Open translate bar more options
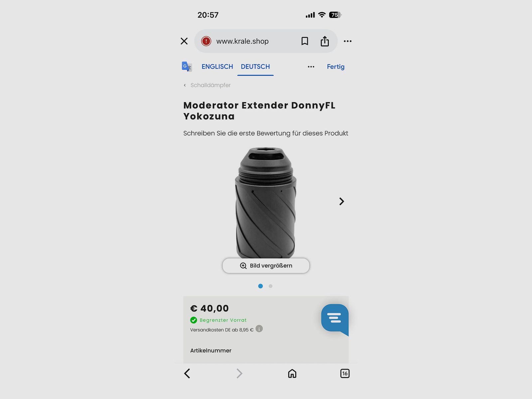 [x=311, y=67]
